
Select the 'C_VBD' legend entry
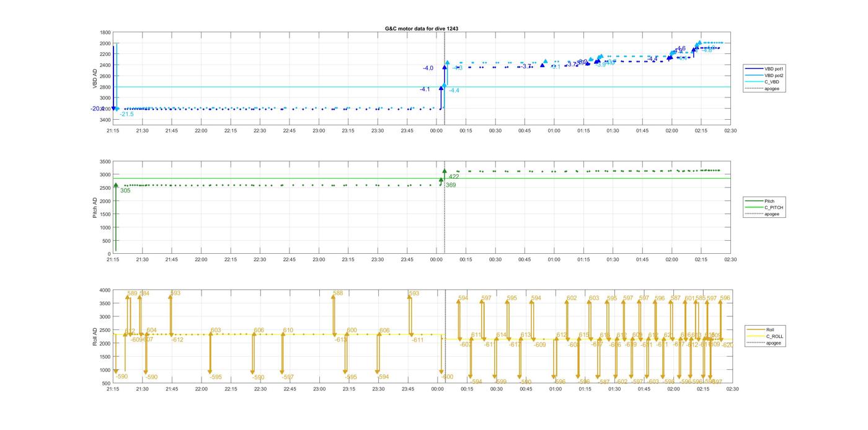tap(773, 82)
